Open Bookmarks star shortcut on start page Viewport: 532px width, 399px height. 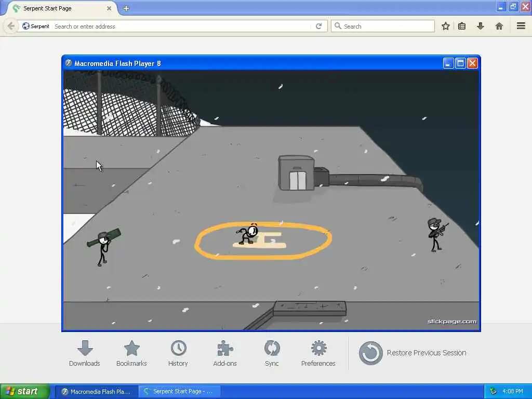[131, 353]
